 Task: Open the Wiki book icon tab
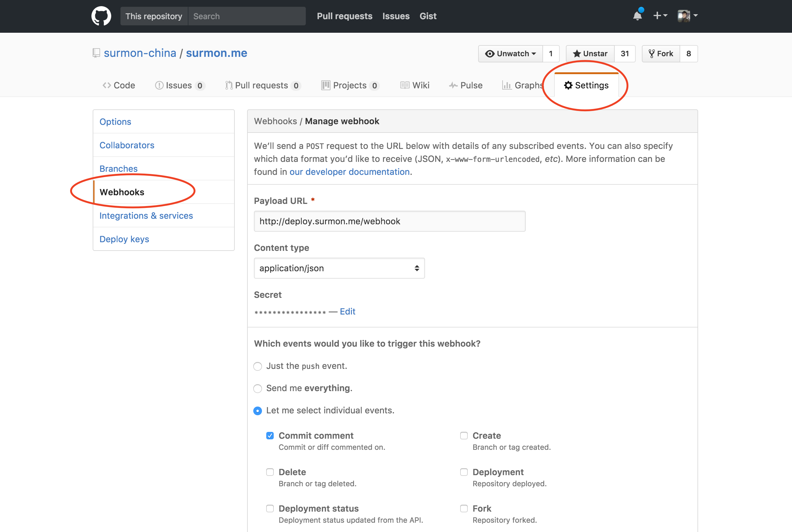pyautogui.click(x=405, y=86)
